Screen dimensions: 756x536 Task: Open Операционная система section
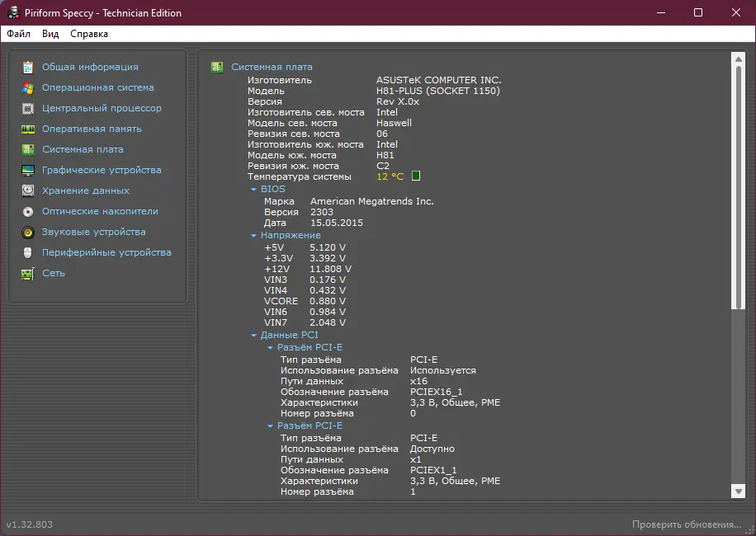click(98, 87)
